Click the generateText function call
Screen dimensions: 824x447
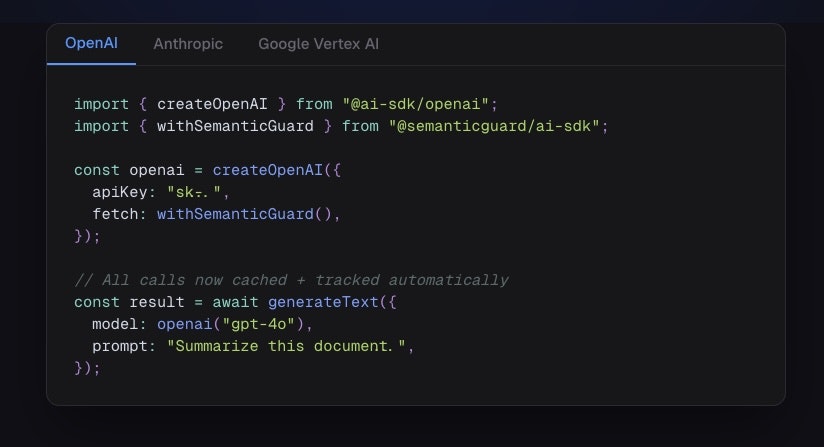point(323,302)
